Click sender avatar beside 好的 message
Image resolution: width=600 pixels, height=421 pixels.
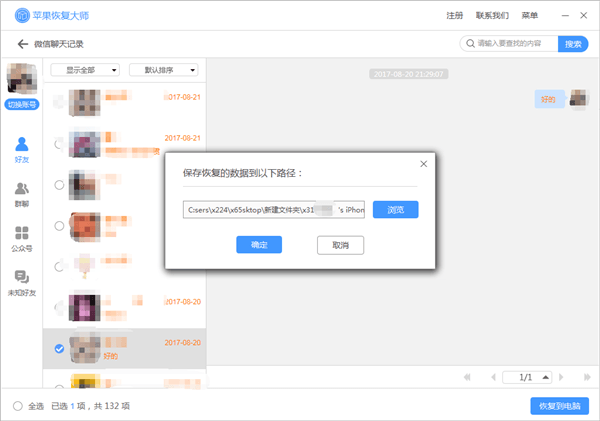pos(578,98)
